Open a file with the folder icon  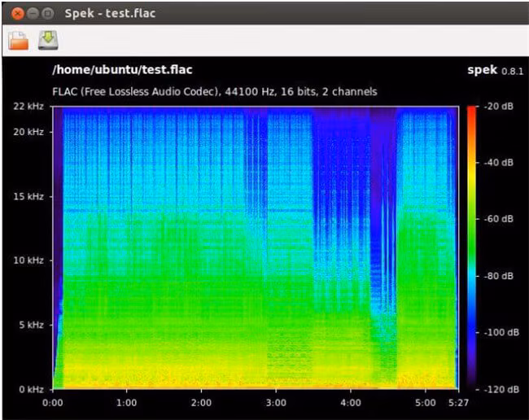(x=18, y=41)
